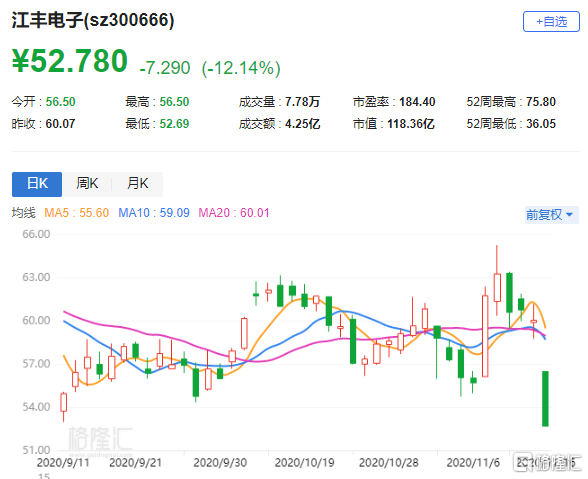Screen dimensions: 588x479
Task: Select the stock title 江丰电子(sz300666)
Action: [x=93, y=20]
